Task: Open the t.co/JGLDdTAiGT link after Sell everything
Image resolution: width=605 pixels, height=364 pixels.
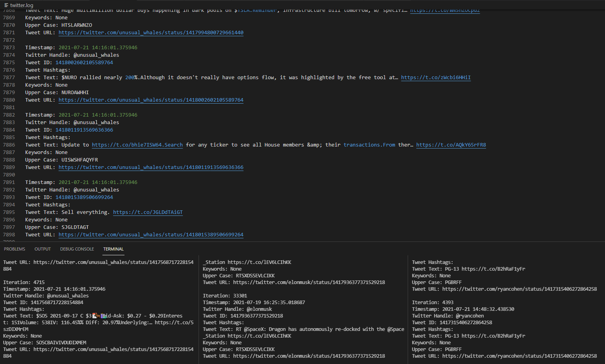Action: point(148,212)
